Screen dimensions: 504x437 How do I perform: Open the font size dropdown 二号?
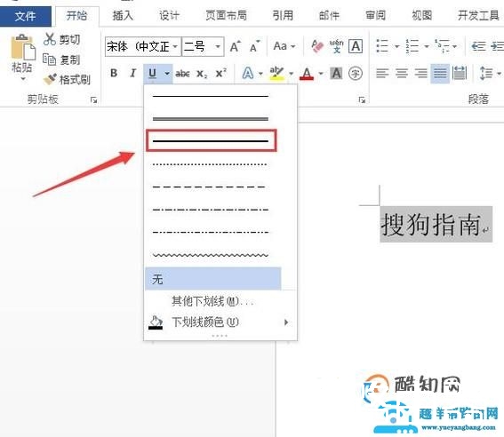(218, 46)
